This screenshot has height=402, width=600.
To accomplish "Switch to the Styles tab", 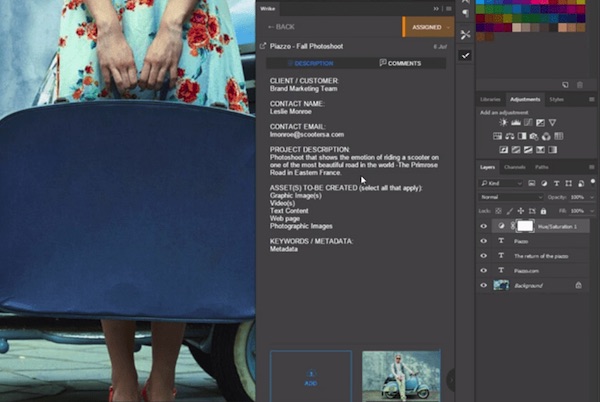I will coord(556,99).
